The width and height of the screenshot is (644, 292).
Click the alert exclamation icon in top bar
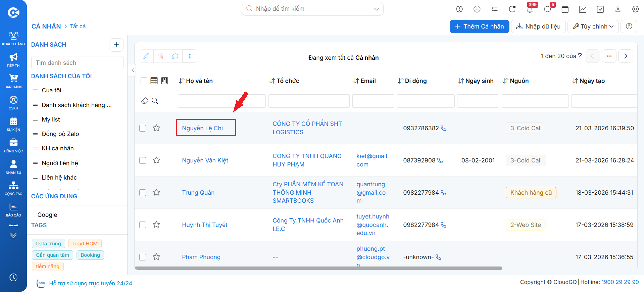[x=459, y=9]
